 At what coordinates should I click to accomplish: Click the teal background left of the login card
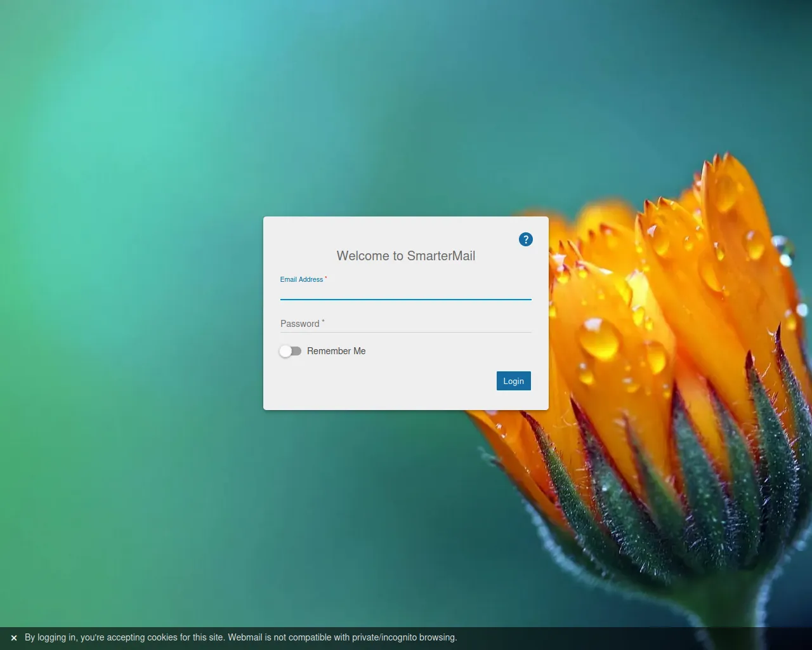tap(127, 317)
